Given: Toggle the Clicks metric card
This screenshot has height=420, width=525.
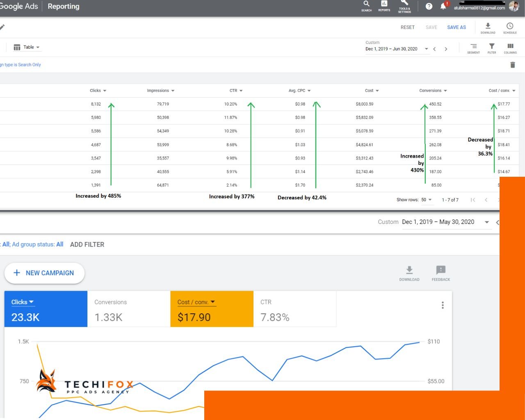Looking at the screenshot, I should point(46,309).
